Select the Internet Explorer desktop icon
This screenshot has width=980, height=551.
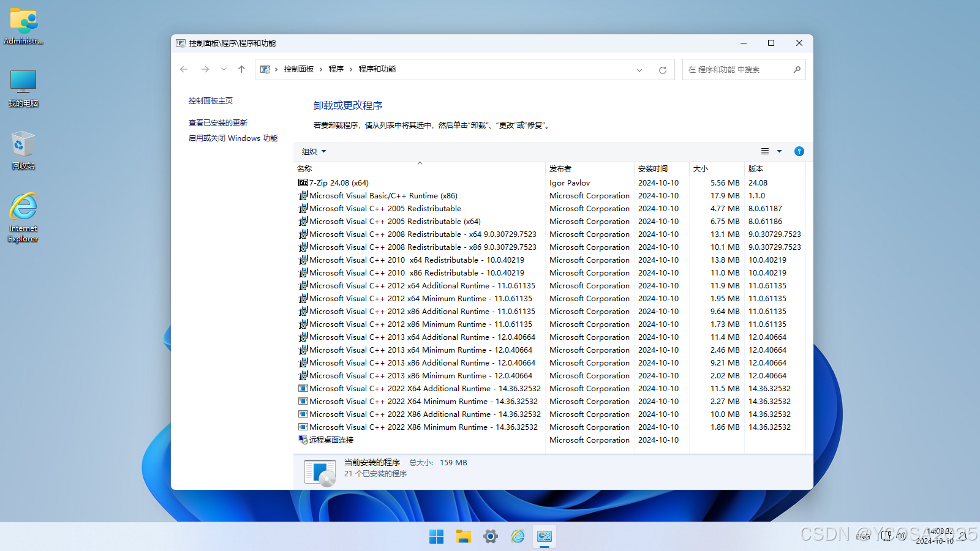[23, 217]
